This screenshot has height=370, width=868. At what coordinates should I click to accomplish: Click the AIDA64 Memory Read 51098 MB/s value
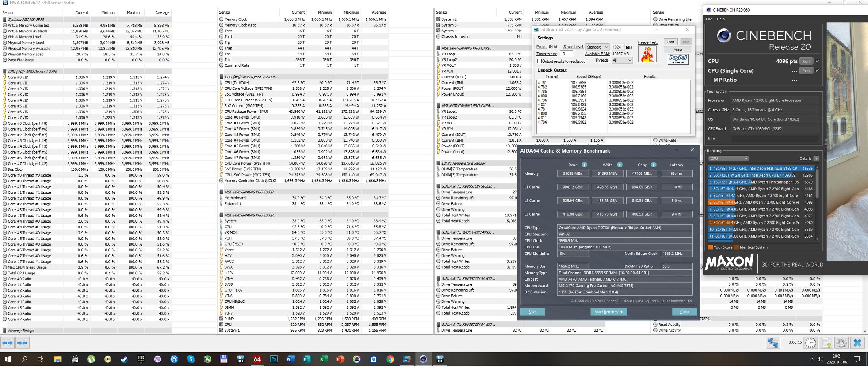click(573, 173)
